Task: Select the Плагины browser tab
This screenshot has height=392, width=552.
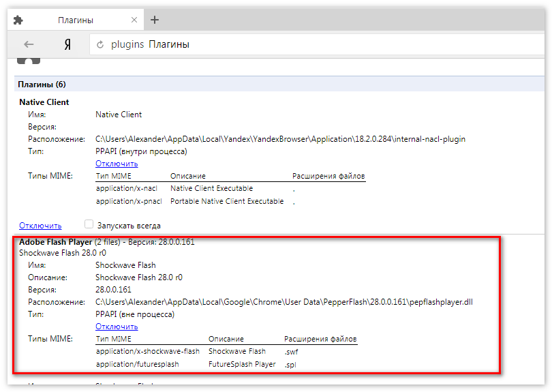Action: pyautogui.click(x=75, y=20)
